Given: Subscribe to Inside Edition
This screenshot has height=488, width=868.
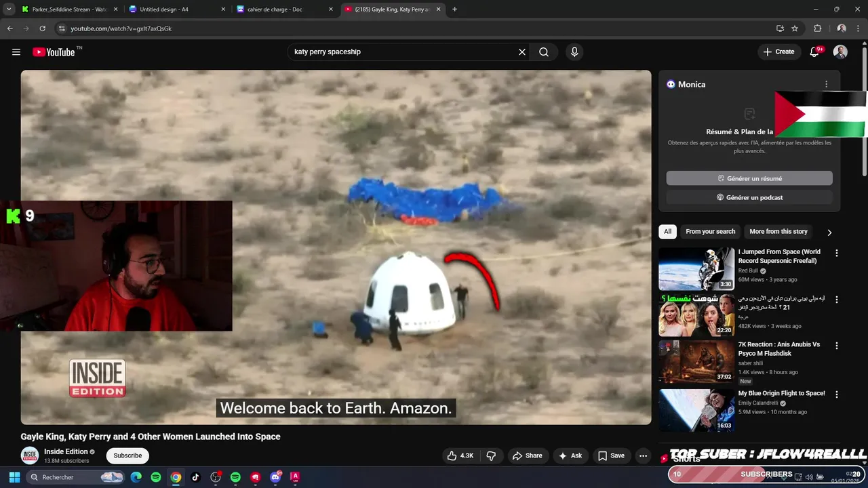Looking at the screenshot, I should (127, 455).
